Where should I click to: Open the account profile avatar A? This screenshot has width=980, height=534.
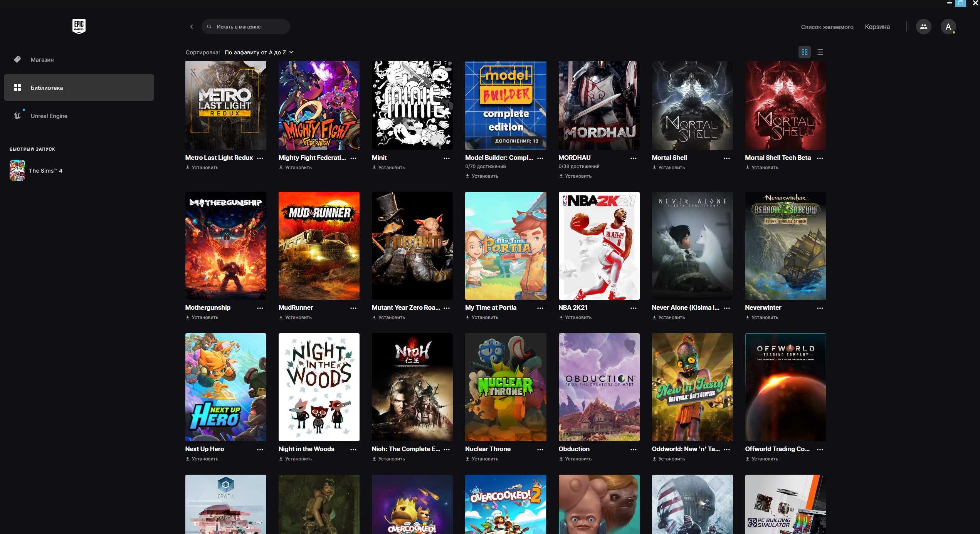point(948,27)
